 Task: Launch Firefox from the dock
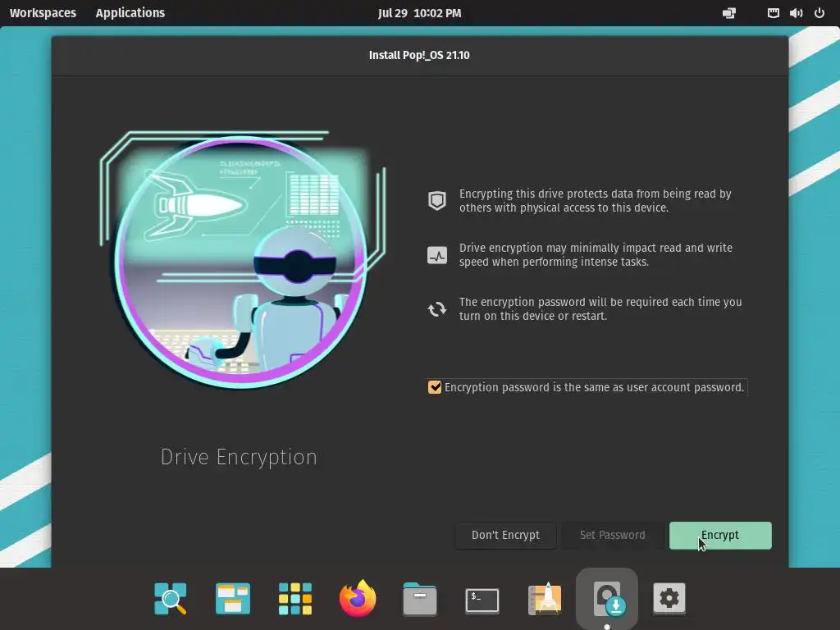[x=358, y=598]
